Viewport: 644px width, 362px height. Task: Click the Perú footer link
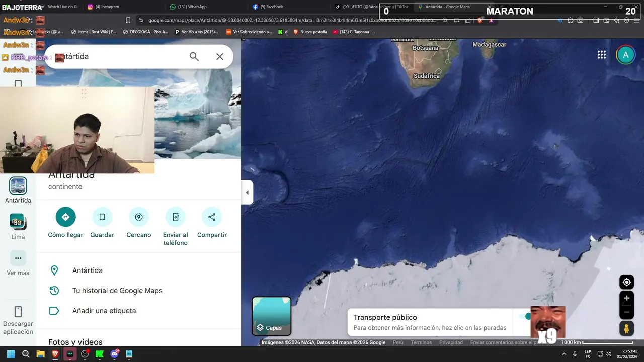pos(398,342)
